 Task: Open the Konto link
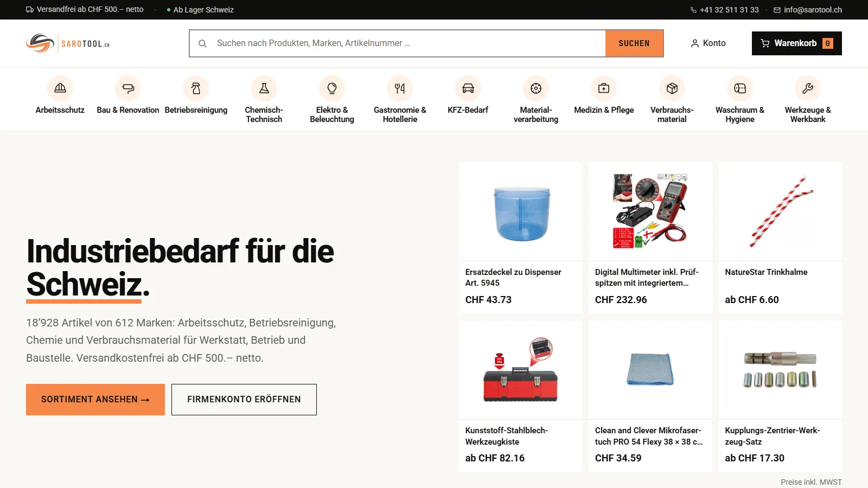point(708,43)
